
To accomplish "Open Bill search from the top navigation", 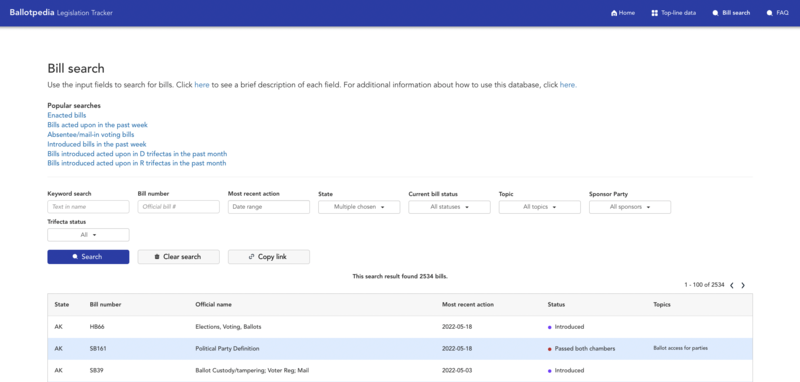I will (731, 13).
